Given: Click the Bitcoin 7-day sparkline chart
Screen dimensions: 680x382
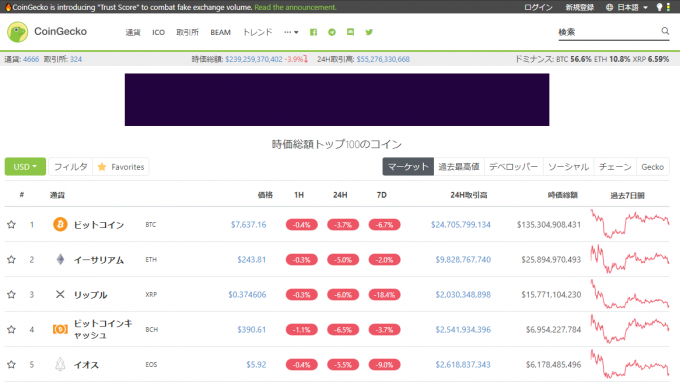Looking at the screenshot, I should pyautogui.click(x=630, y=224).
